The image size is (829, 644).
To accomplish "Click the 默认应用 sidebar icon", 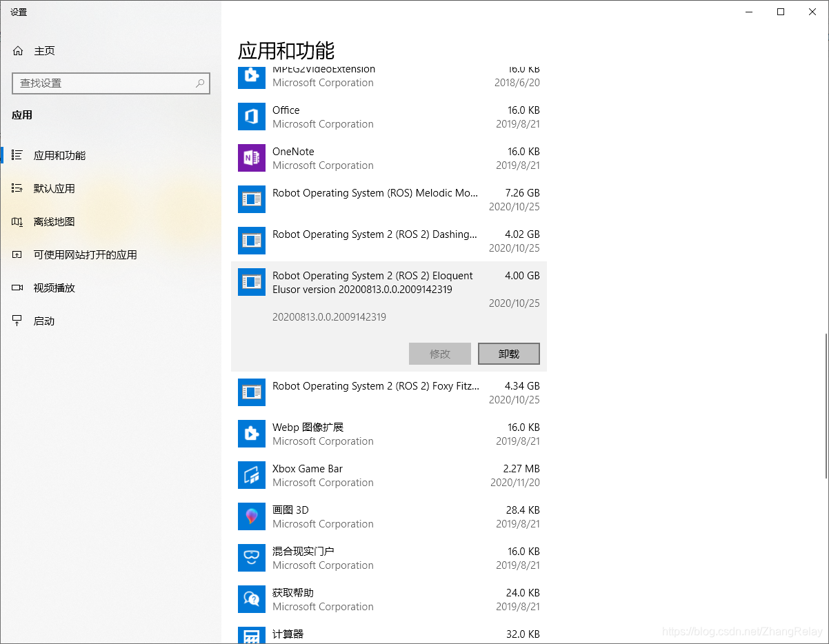I will pyautogui.click(x=18, y=188).
